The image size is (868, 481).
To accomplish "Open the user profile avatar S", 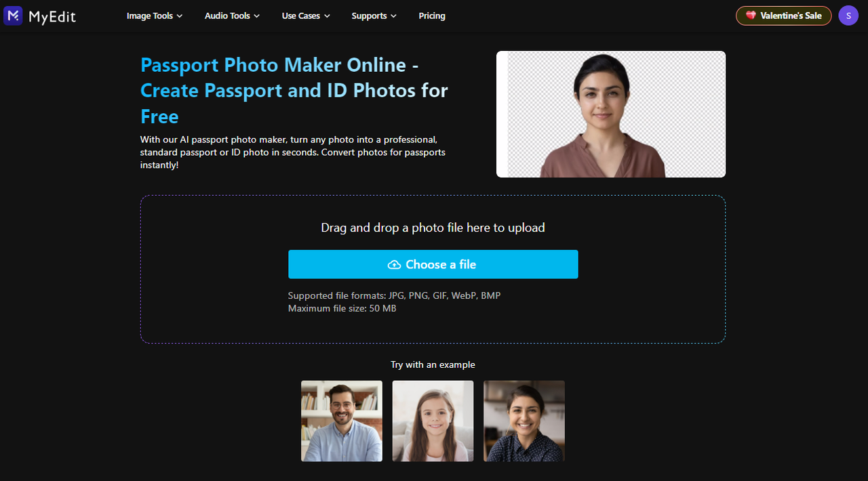I will click(x=848, y=16).
